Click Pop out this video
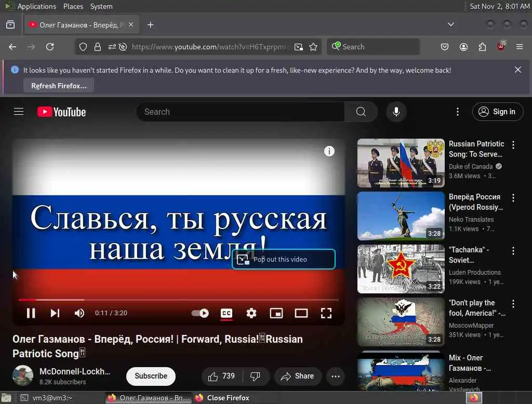This screenshot has height=404, width=532. (x=284, y=259)
